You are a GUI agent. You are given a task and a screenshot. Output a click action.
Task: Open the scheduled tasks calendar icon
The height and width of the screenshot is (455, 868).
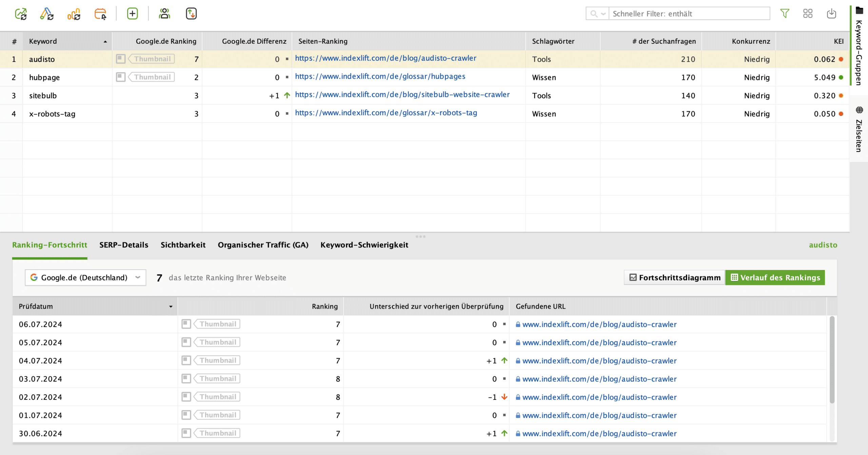pos(100,14)
